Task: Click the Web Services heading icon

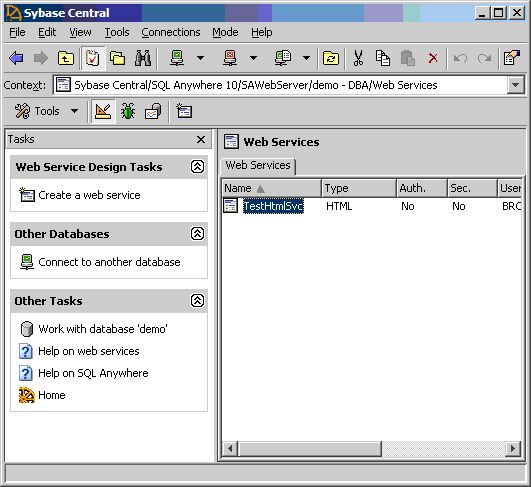Action: pos(231,142)
